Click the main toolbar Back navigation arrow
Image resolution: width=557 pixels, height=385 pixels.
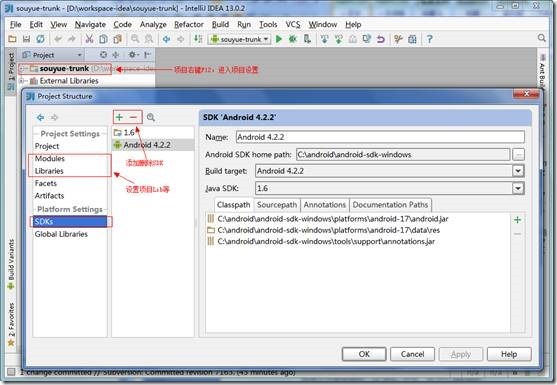[166, 39]
